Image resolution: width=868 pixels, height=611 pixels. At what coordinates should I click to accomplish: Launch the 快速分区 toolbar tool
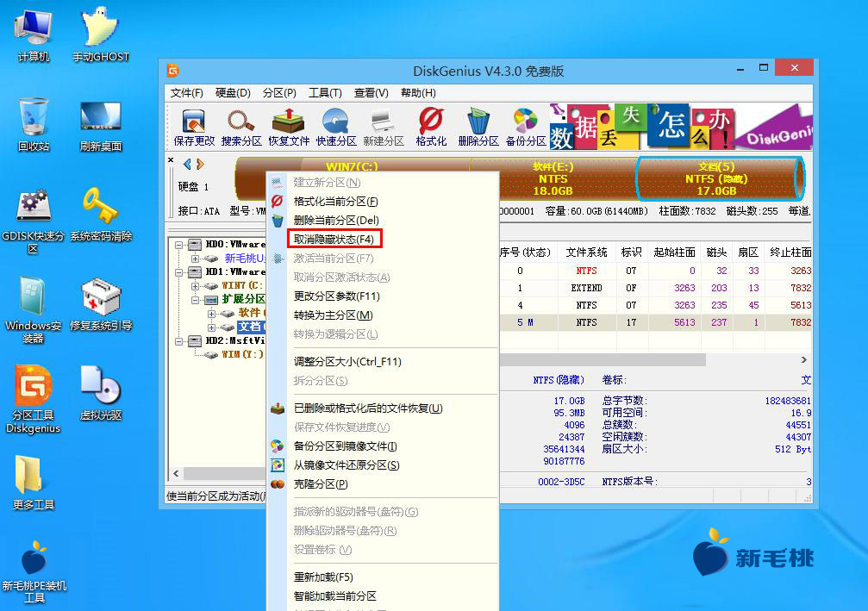coord(336,128)
